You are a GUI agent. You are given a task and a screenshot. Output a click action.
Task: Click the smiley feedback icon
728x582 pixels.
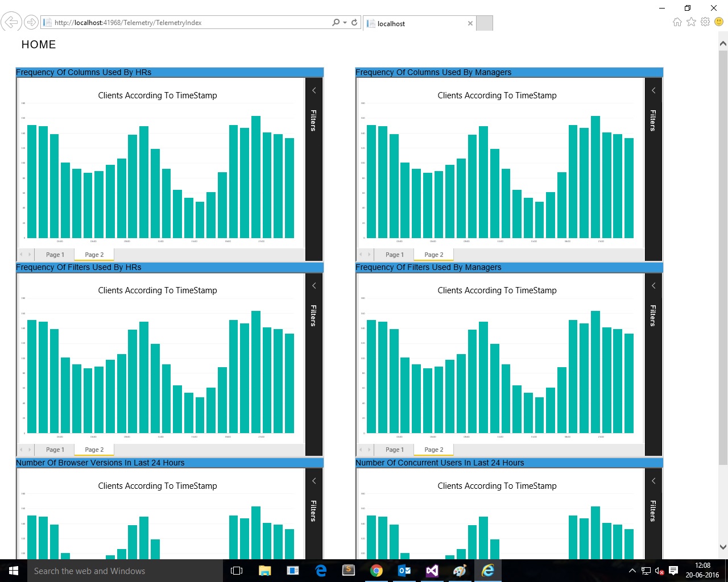(719, 22)
